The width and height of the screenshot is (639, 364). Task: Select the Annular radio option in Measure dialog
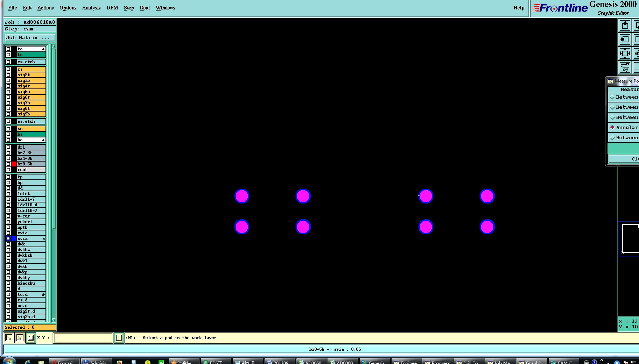coord(612,127)
